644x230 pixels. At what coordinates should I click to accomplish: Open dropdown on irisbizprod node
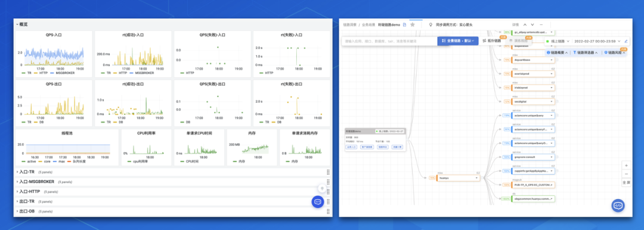click(552, 88)
